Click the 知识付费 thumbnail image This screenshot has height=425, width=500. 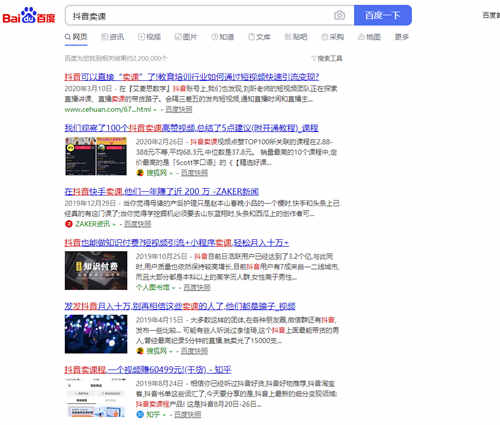click(96, 270)
